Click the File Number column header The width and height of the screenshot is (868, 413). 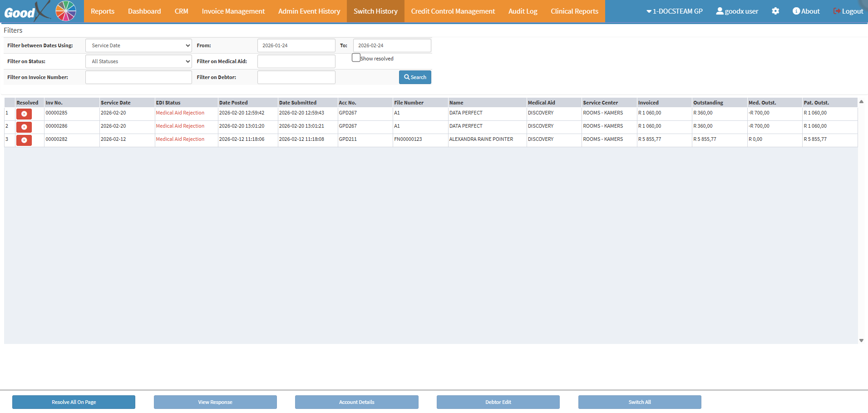(x=421, y=103)
